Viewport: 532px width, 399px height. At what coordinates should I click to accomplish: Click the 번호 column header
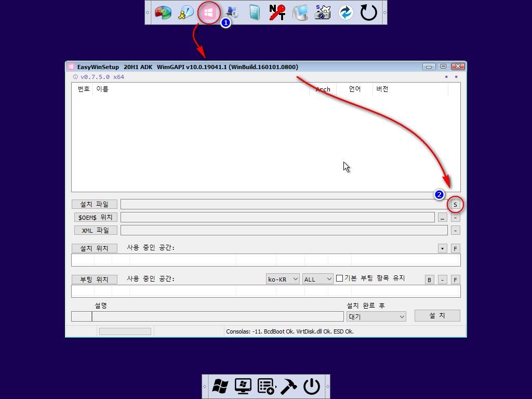point(83,89)
